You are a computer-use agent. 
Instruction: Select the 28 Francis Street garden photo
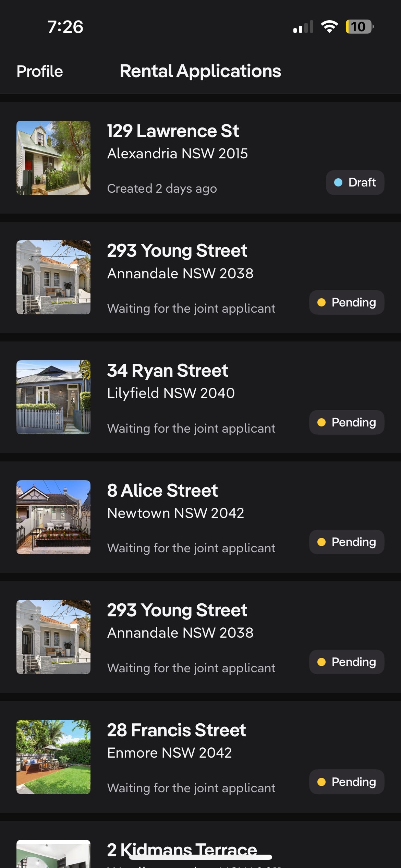click(53, 757)
